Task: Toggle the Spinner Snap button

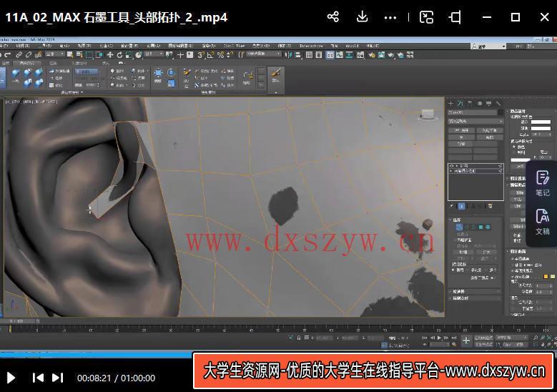Action: [x=230, y=54]
